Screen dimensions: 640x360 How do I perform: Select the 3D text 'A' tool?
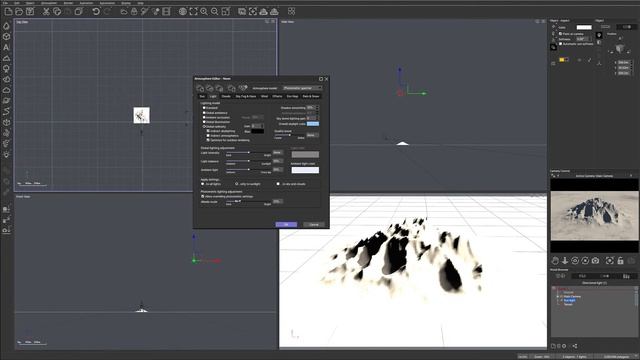tap(6, 47)
